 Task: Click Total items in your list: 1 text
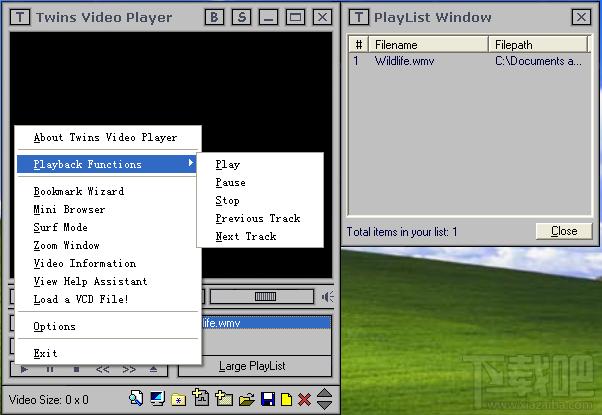[x=402, y=232]
